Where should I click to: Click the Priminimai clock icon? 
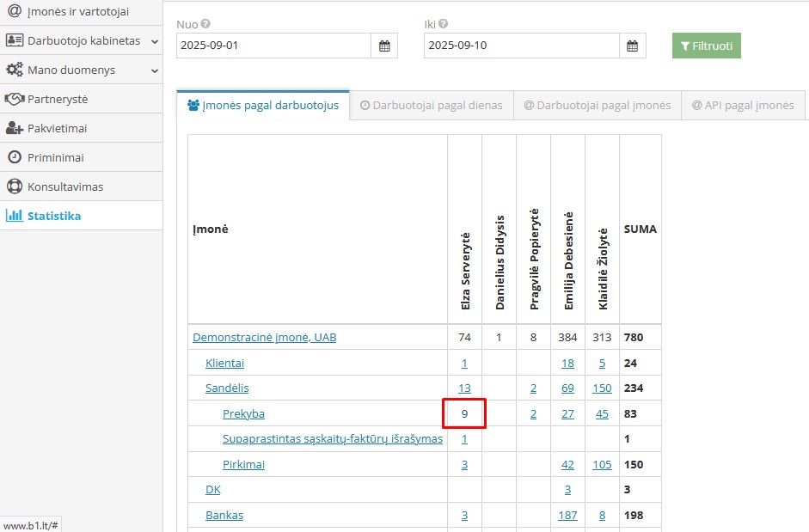click(x=14, y=157)
